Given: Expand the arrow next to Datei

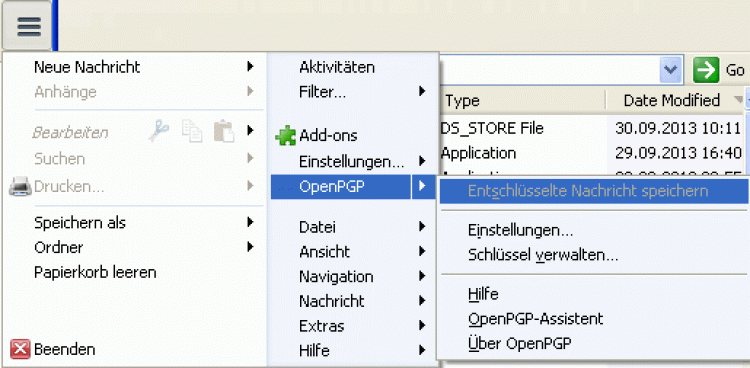Looking at the screenshot, I should (422, 226).
